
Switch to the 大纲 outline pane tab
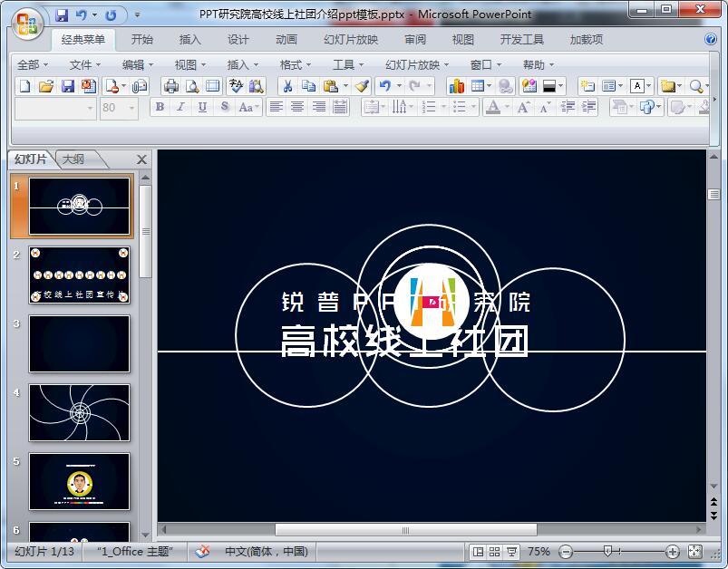pyautogui.click(x=73, y=159)
